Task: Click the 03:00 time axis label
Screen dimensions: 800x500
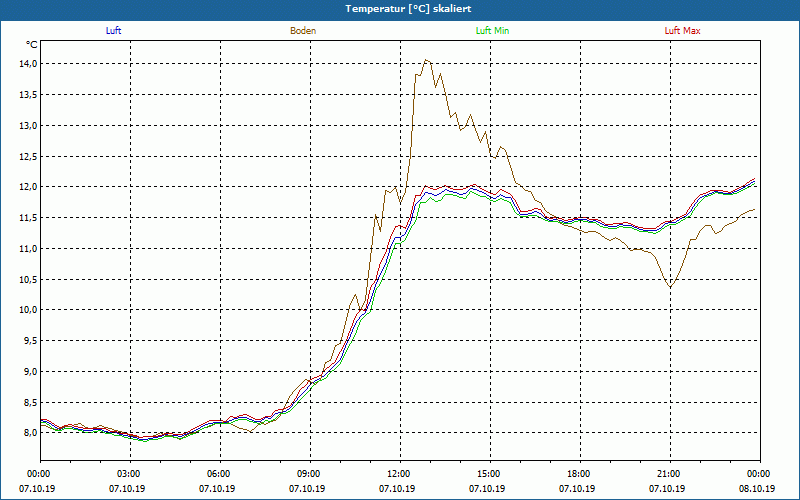Action: [127, 474]
